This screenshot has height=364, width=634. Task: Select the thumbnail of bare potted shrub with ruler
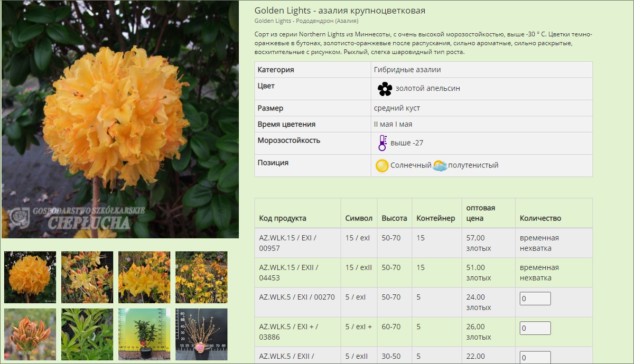[201, 334]
